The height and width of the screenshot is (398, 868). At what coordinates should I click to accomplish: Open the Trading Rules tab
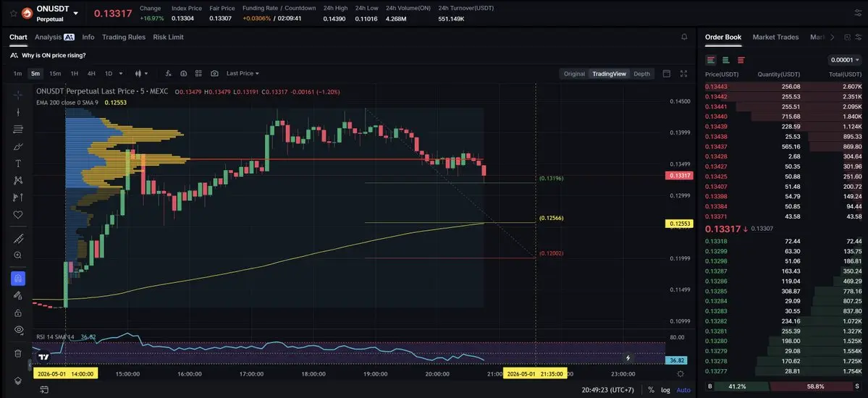[x=124, y=37]
